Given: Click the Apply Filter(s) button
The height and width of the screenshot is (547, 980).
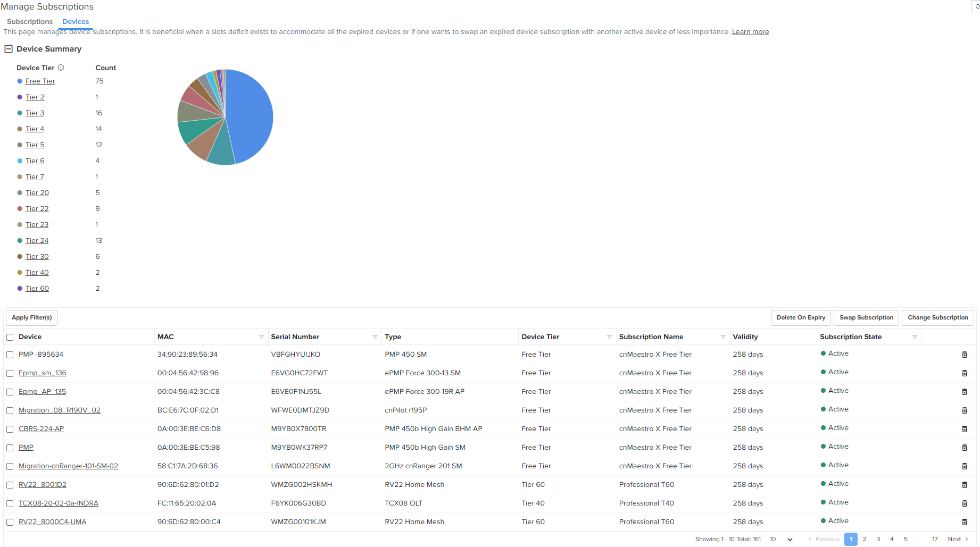Looking at the screenshot, I should point(32,318).
